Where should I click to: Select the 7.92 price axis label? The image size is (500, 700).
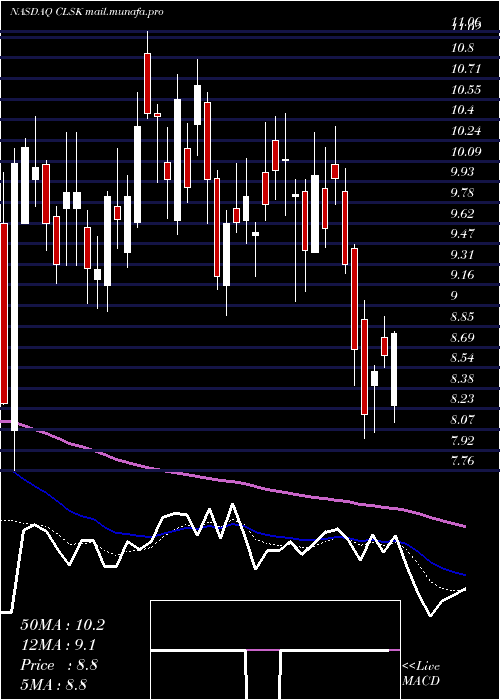point(462,442)
